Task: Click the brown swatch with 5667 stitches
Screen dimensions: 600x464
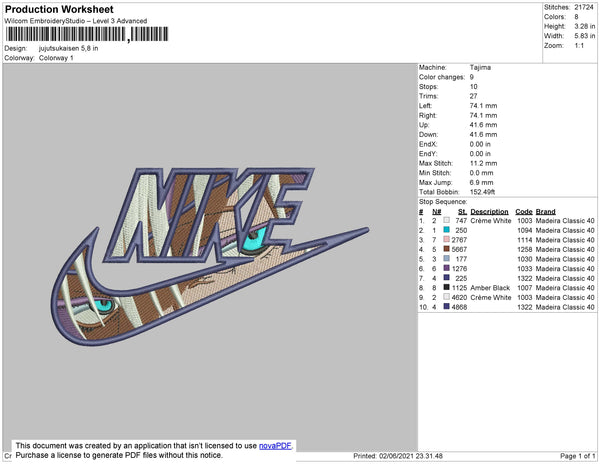Action: tap(447, 249)
